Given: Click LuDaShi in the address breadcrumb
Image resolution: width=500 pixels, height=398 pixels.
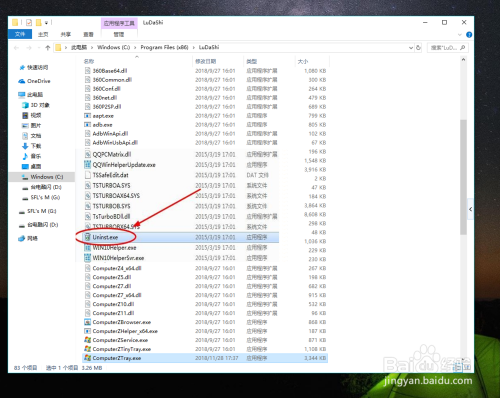Looking at the screenshot, I should (x=209, y=47).
